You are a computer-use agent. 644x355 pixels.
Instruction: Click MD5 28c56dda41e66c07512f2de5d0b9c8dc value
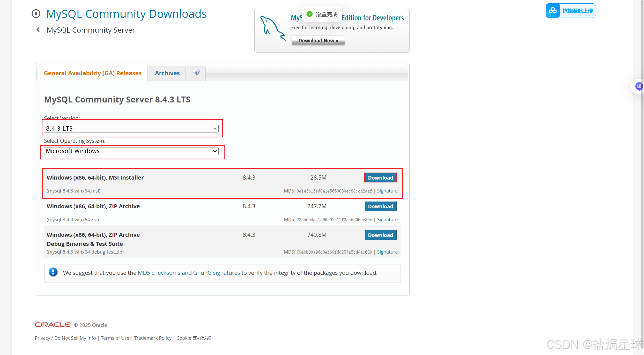(x=334, y=220)
